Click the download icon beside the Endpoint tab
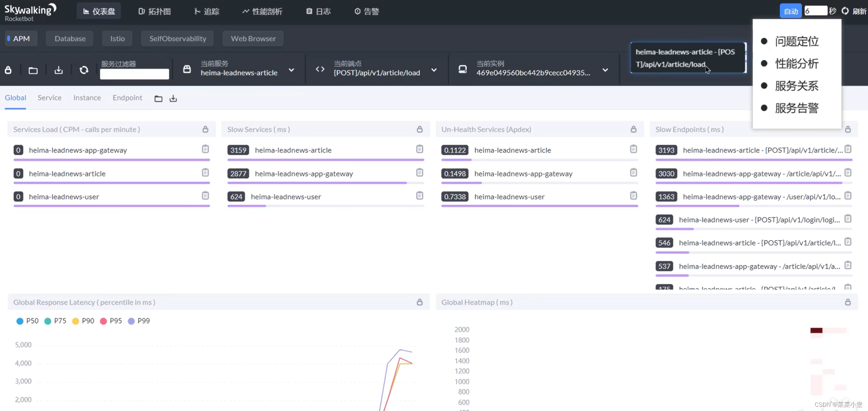Image resolution: width=868 pixels, height=411 pixels. (173, 99)
